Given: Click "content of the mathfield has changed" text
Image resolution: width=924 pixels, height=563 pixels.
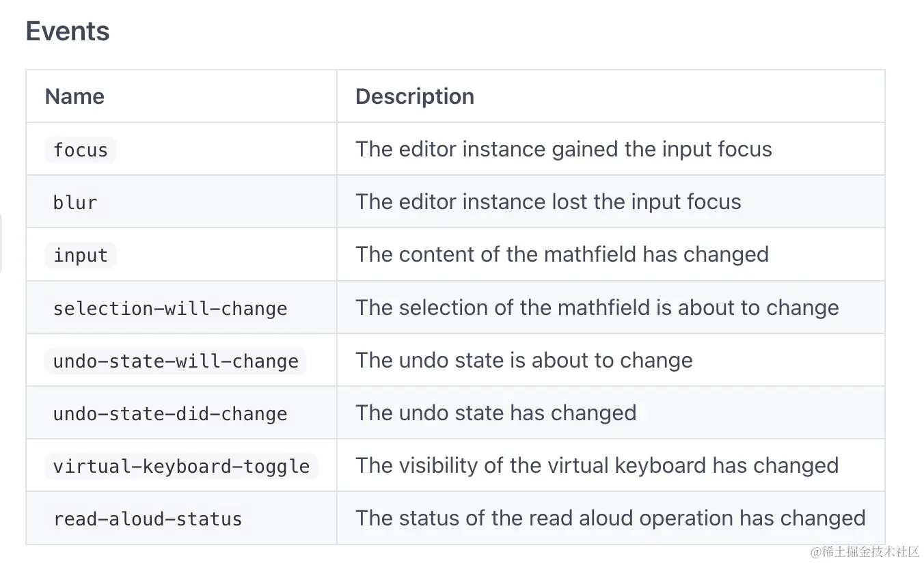Looking at the screenshot, I should 562,254.
